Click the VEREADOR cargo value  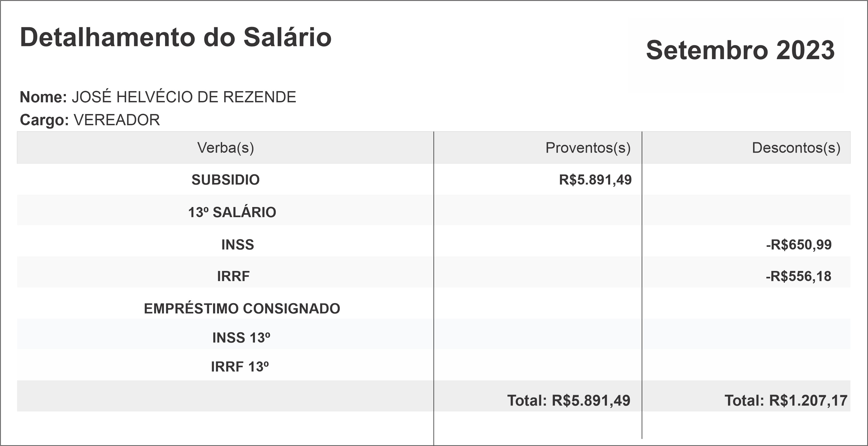117,120
